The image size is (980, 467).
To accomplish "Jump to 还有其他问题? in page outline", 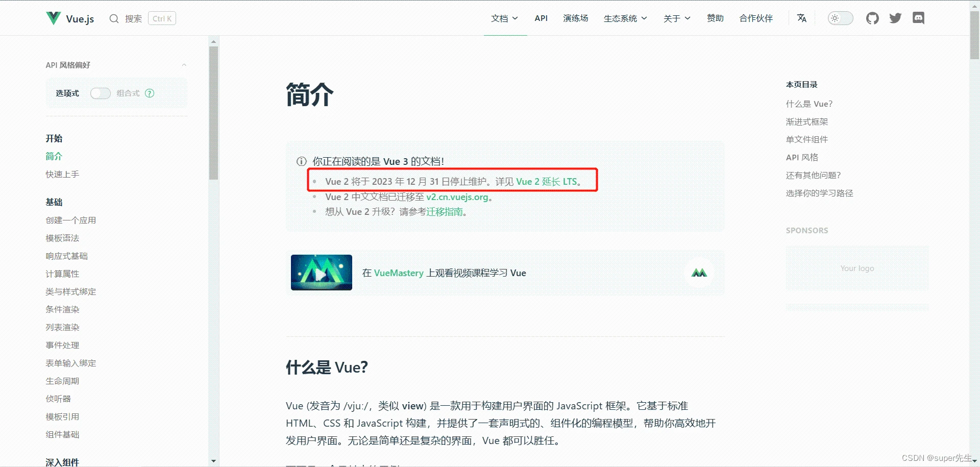I will pyautogui.click(x=813, y=176).
